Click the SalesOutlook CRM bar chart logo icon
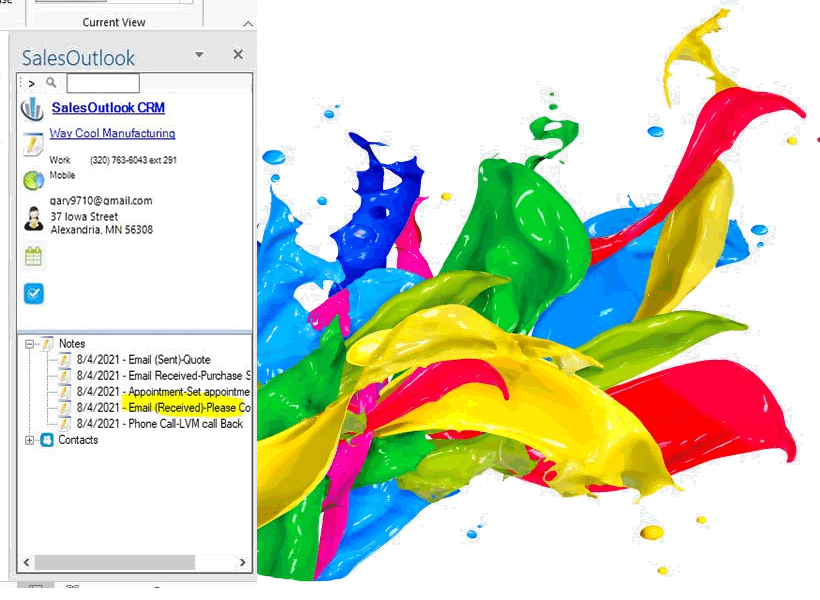The width and height of the screenshot is (820, 600). pyautogui.click(x=32, y=109)
